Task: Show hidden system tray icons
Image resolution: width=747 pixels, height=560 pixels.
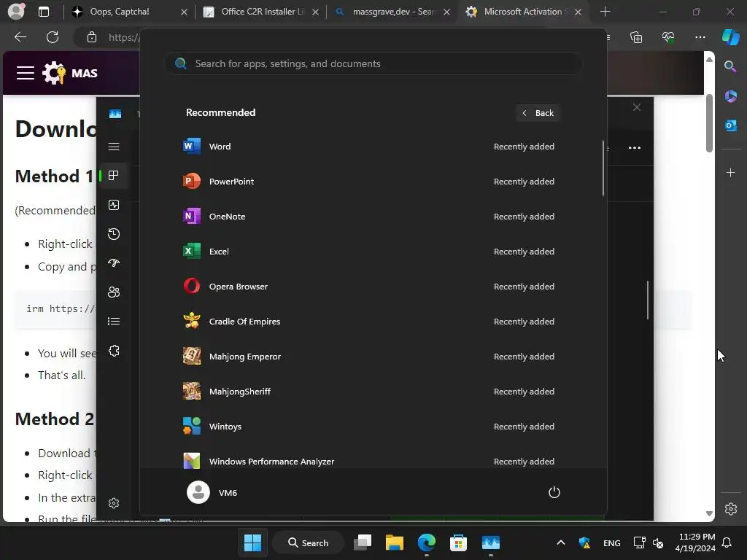Action: click(x=561, y=542)
